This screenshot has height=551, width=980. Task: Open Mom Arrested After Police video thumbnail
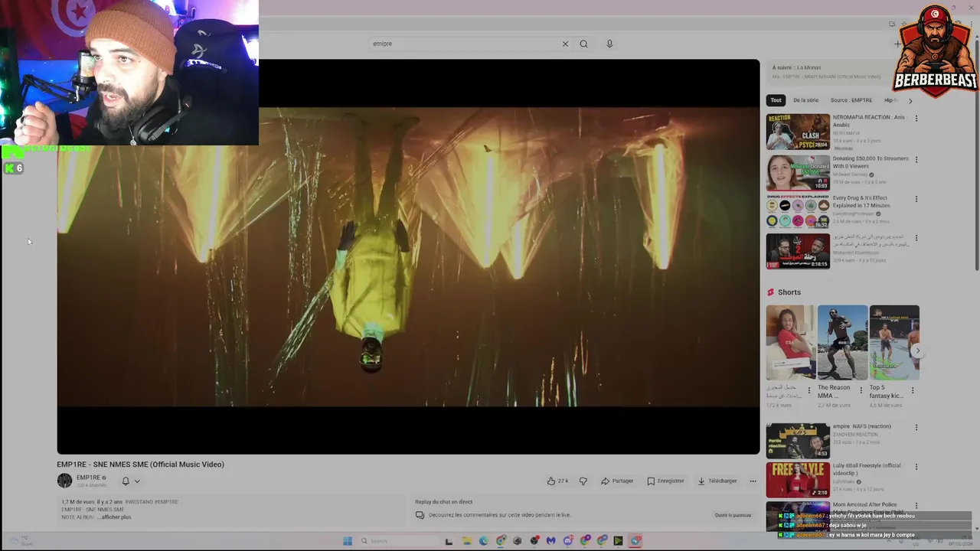pos(798,515)
